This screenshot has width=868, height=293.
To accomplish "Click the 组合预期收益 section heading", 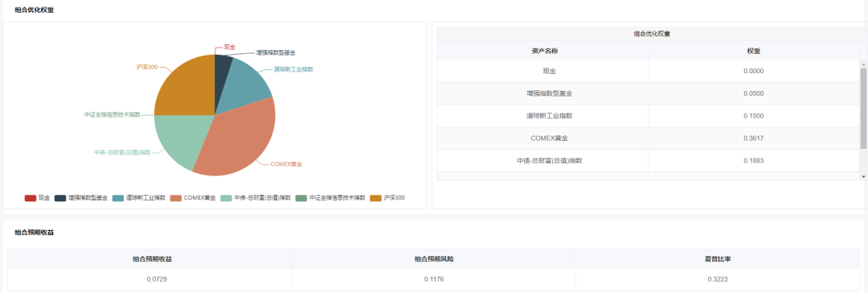I will [34, 233].
